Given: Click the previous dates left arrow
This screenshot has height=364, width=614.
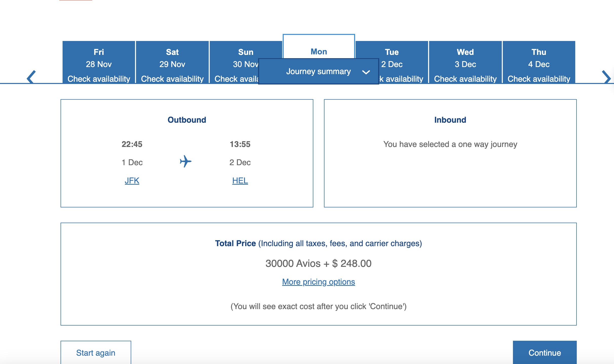Looking at the screenshot, I should pyautogui.click(x=31, y=77).
